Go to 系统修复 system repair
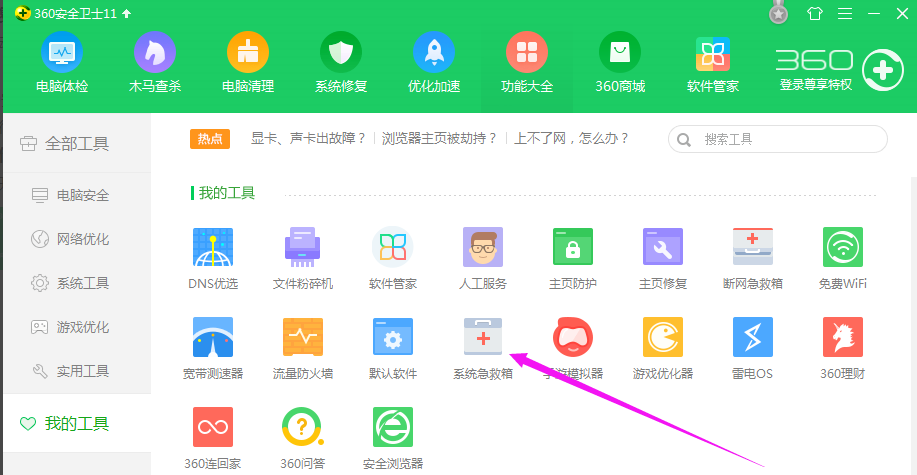 click(341, 63)
